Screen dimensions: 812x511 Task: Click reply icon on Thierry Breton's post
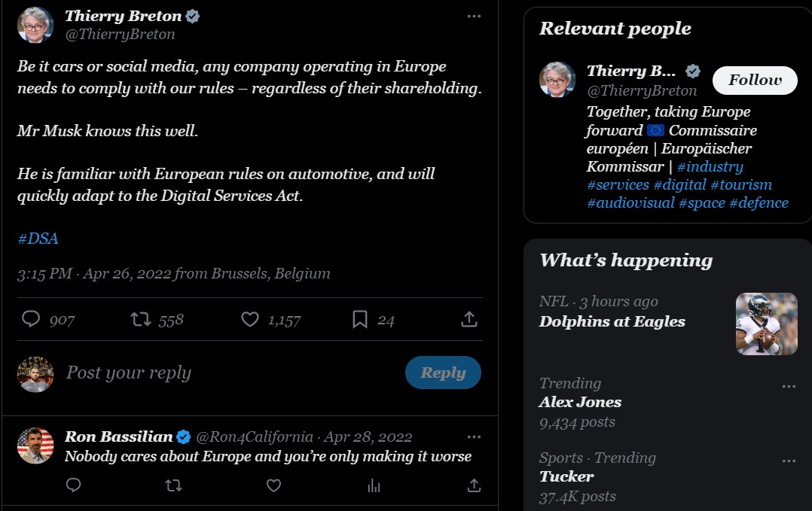[x=31, y=320]
